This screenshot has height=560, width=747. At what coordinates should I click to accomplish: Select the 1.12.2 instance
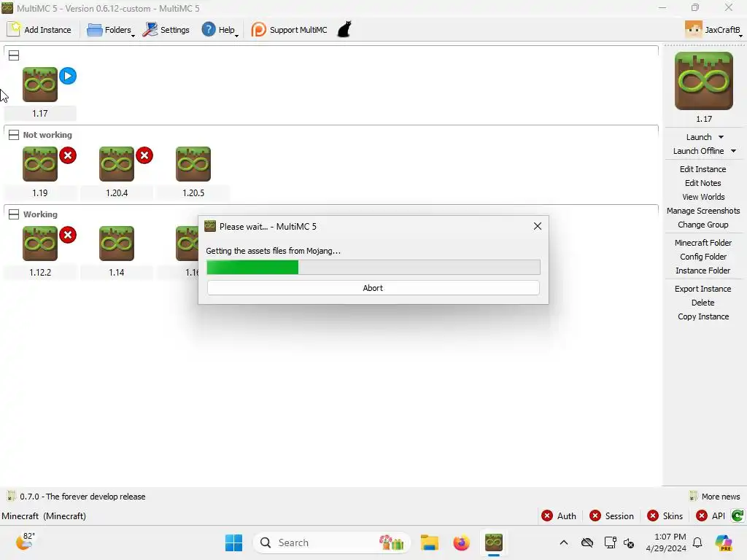40,252
